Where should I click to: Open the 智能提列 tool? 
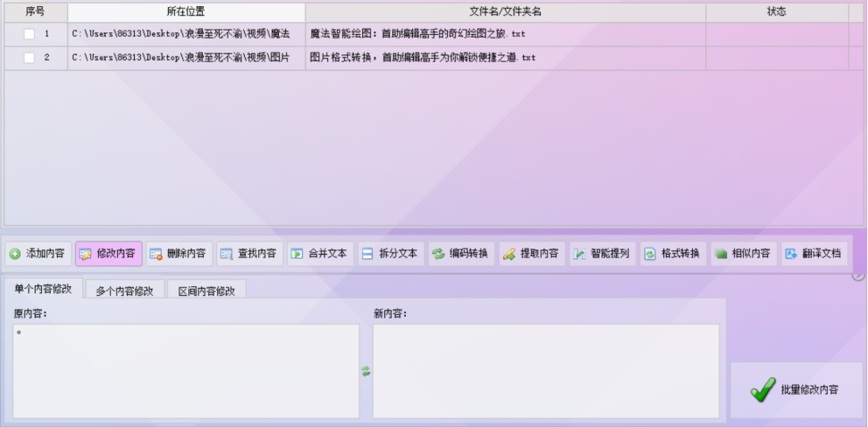point(603,254)
